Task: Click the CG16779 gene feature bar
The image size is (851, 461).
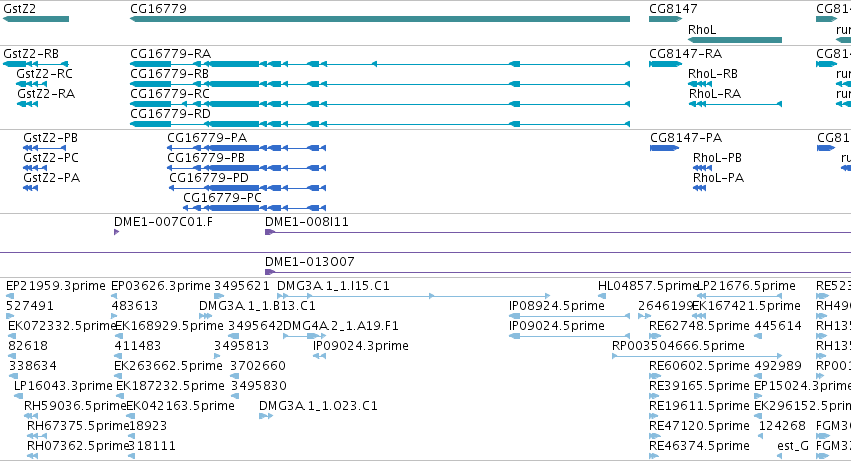Action: 380,19
